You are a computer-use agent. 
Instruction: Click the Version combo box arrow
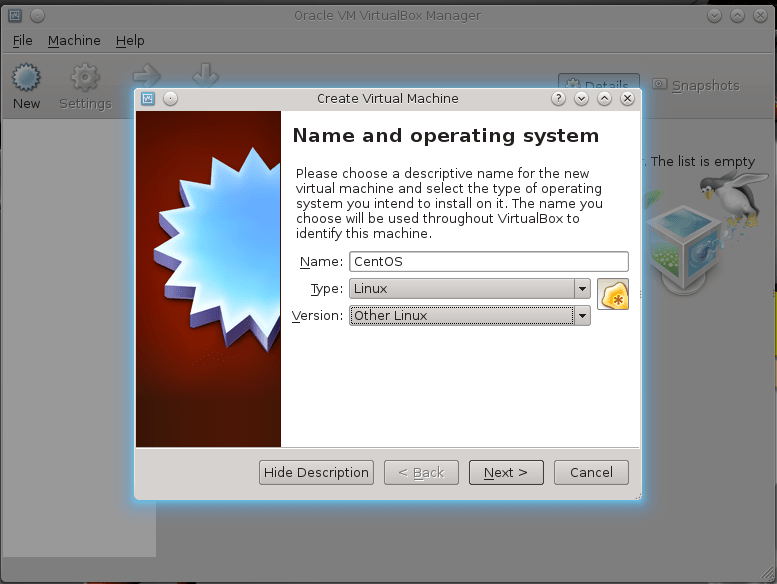[582, 316]
